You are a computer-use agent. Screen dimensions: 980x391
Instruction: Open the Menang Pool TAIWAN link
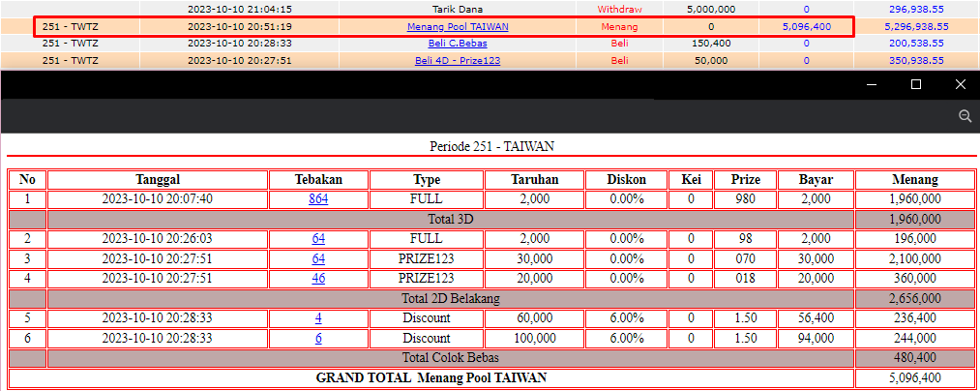pyautogui.click(x=458, y=27)
